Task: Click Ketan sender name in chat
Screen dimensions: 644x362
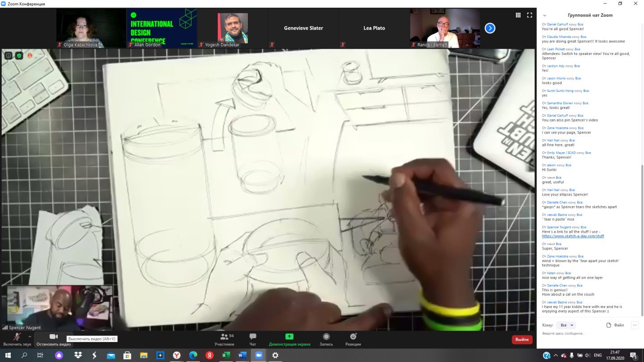Action: 551,273
